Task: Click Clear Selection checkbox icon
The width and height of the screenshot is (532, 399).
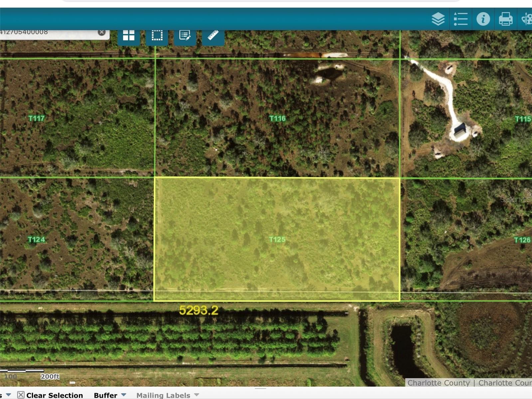Action: pos(21,395)
